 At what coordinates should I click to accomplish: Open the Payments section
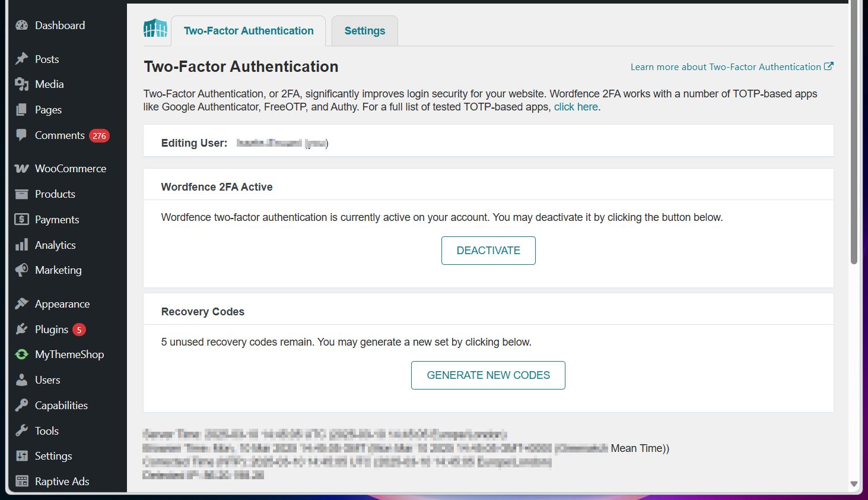pos(57,219)
